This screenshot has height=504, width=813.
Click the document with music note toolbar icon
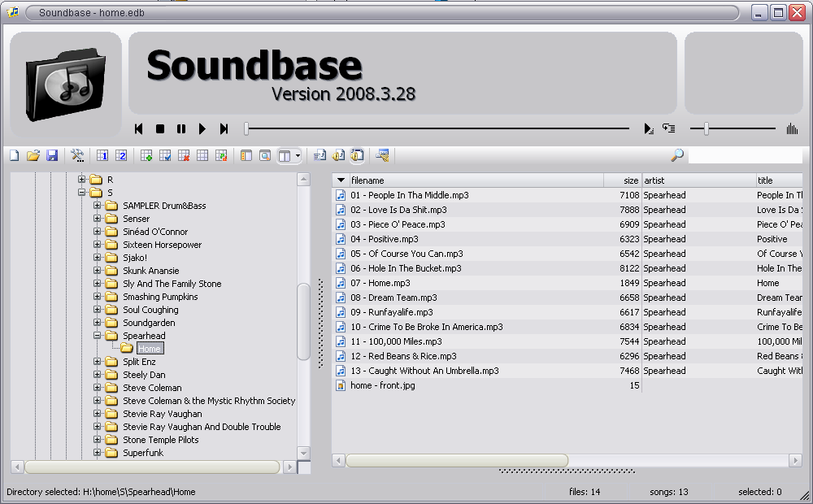click(320, 155)
